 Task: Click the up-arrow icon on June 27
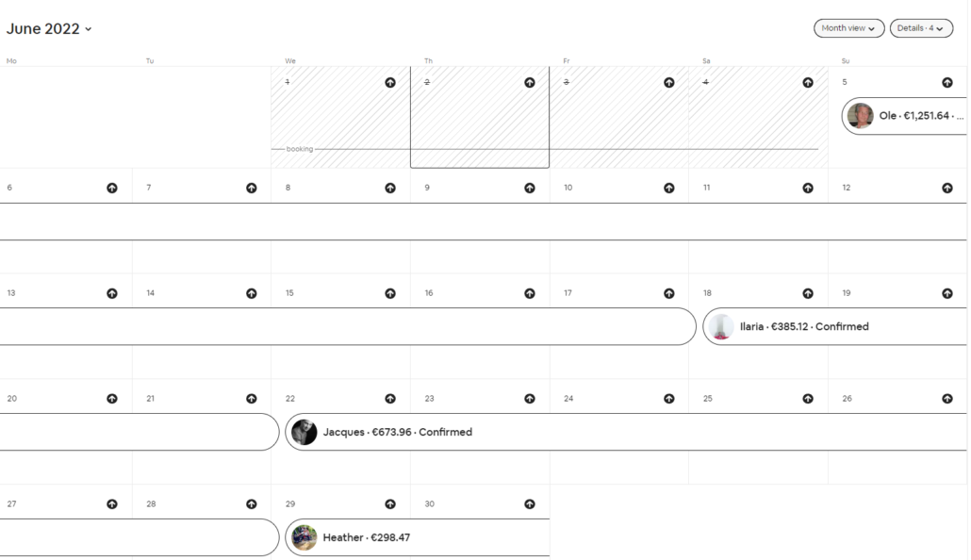click(112, 505)
